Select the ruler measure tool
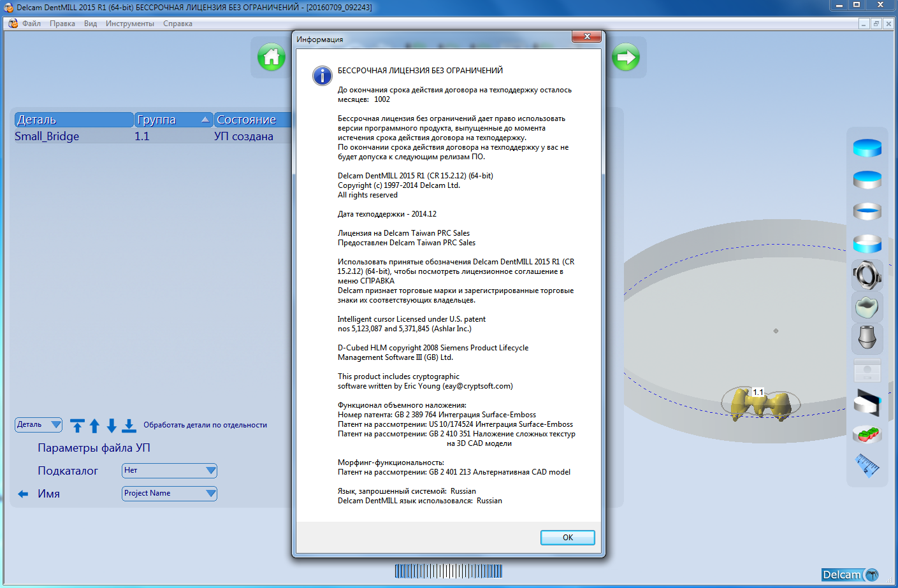The width and height of the screenshot is (898, 588). 867,466
